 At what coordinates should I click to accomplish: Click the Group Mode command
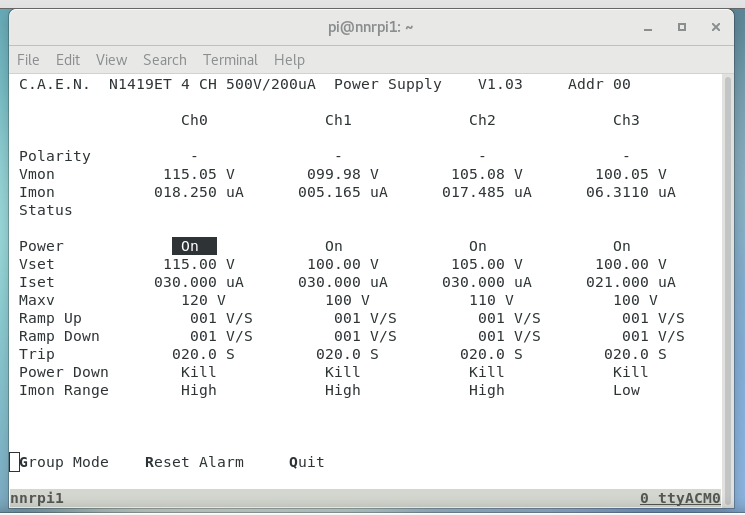pos(64,462)
